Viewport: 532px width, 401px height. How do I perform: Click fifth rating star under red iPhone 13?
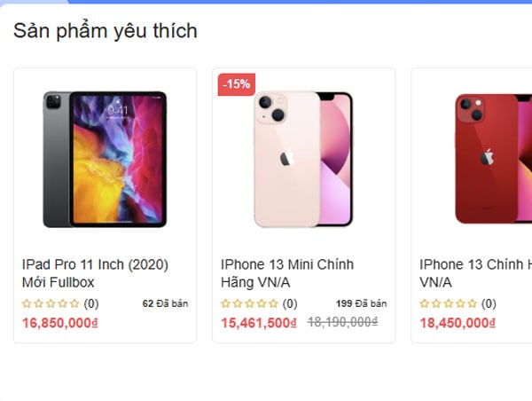coord(473,303)
